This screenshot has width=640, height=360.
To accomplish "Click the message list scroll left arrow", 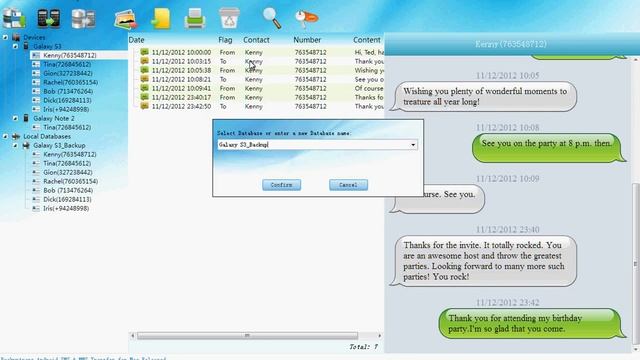I will pos(132,336).
